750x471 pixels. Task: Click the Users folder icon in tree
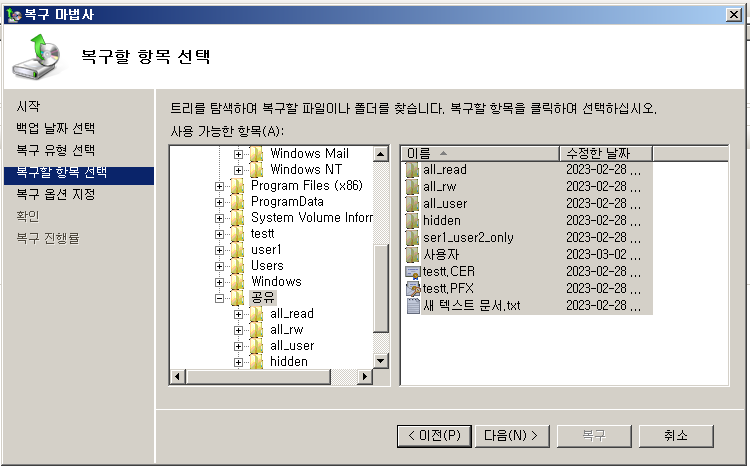[x=238, y=266]
